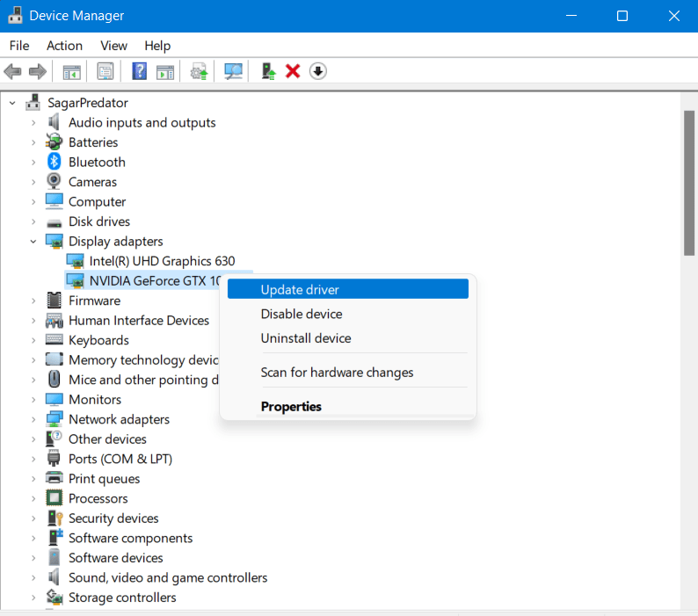Select the Software devices category label
Viewport: 698px width, 616px height.
pyautogui.click(x=116, y=557)
